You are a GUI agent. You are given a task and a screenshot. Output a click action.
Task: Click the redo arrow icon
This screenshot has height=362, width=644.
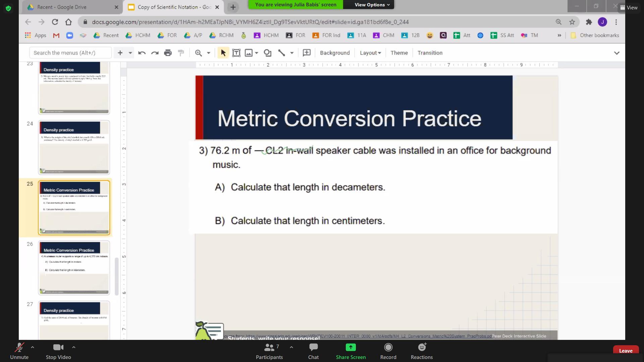[155, 53]
